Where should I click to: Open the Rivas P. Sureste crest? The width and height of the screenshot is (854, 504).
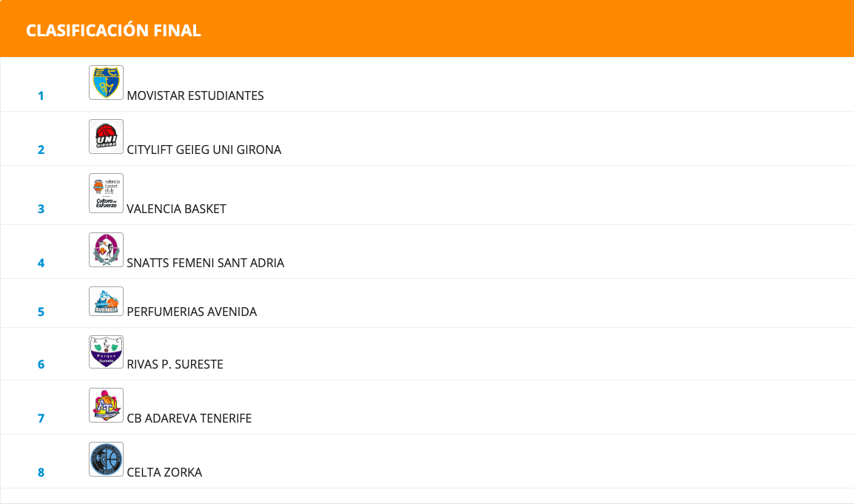pos(106,352)
